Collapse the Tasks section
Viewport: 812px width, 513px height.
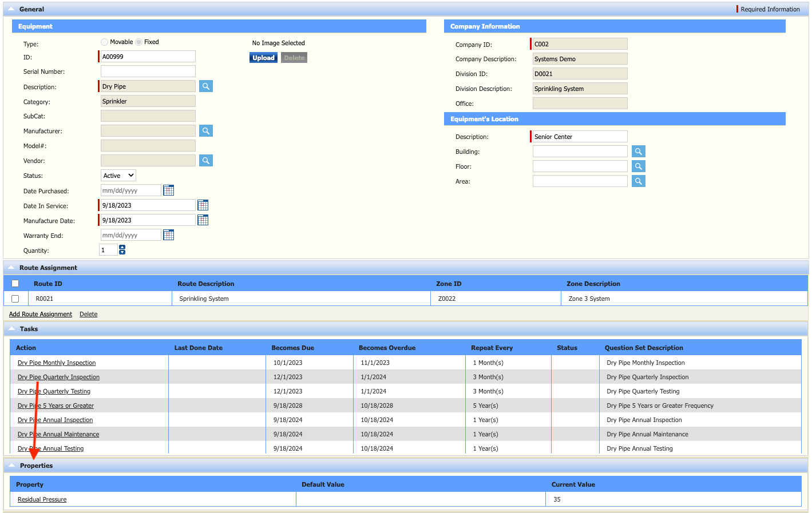tap(13, 329)
